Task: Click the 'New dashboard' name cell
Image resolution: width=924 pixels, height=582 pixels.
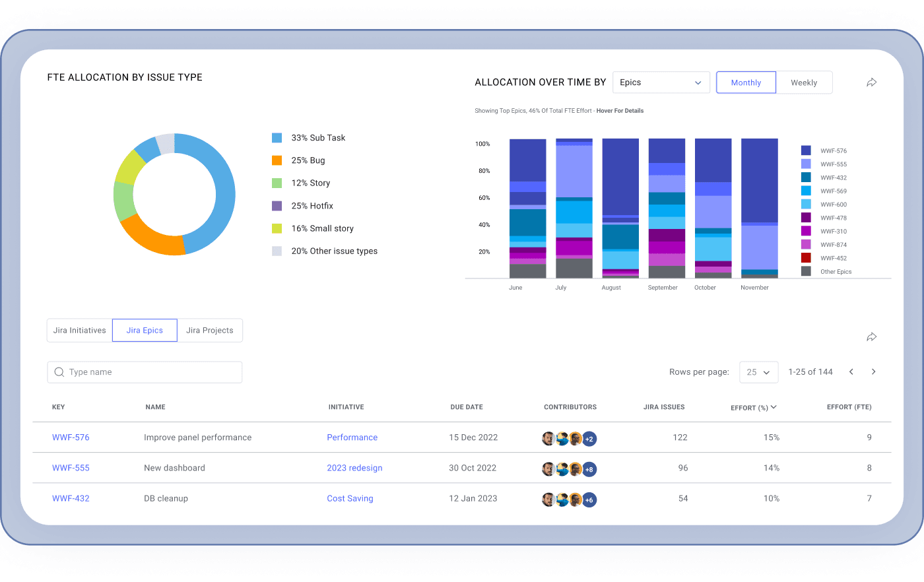Action: click(174, 468)
